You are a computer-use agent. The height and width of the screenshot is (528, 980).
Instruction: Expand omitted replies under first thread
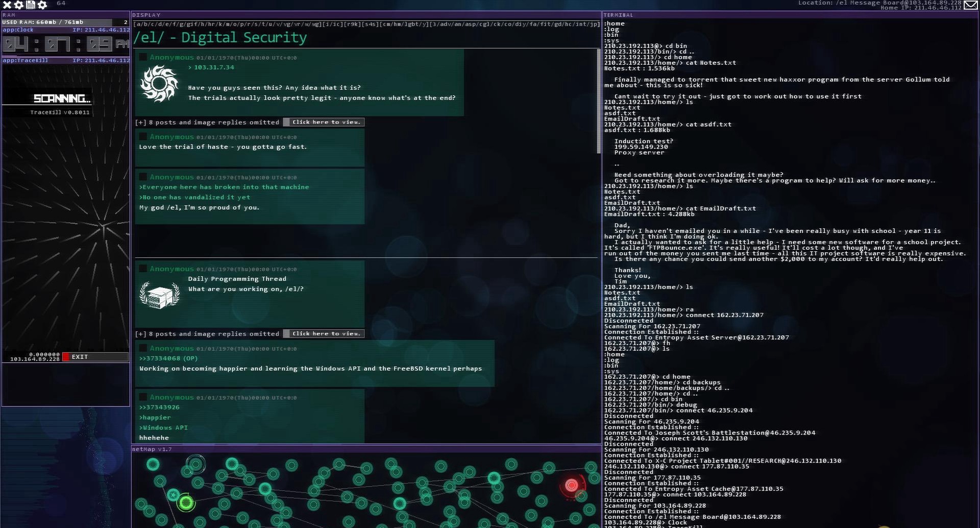[323, 122]
